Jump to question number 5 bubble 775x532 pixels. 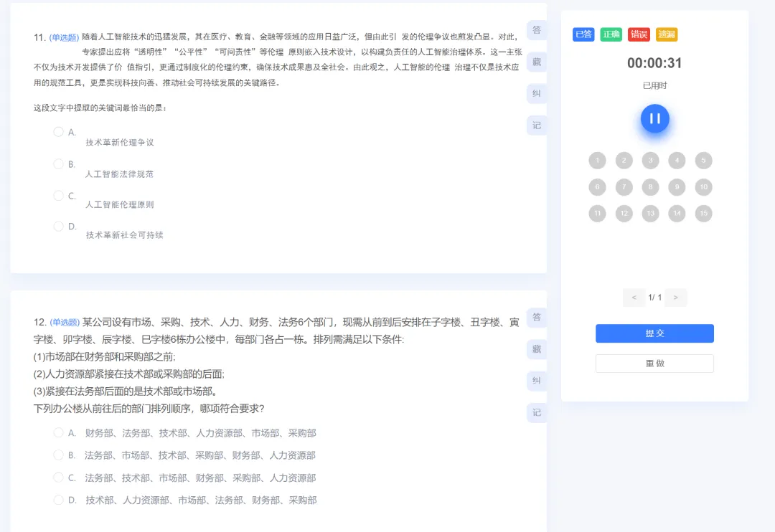pyautogui.click(x=703, y=160)
